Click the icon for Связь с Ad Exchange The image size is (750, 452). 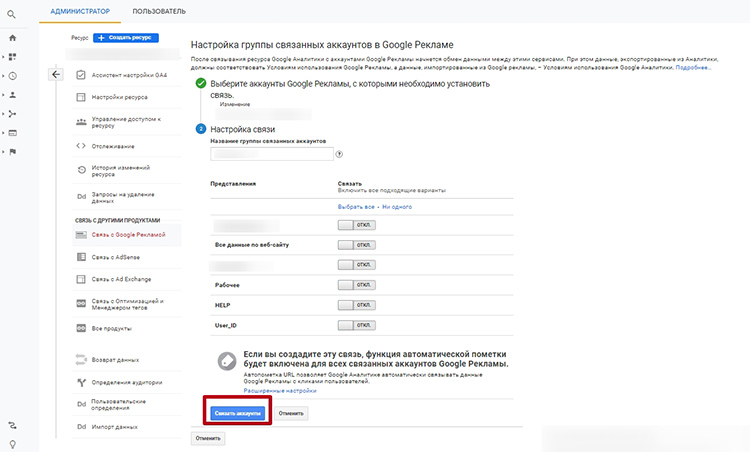click(x=81, y=279)
